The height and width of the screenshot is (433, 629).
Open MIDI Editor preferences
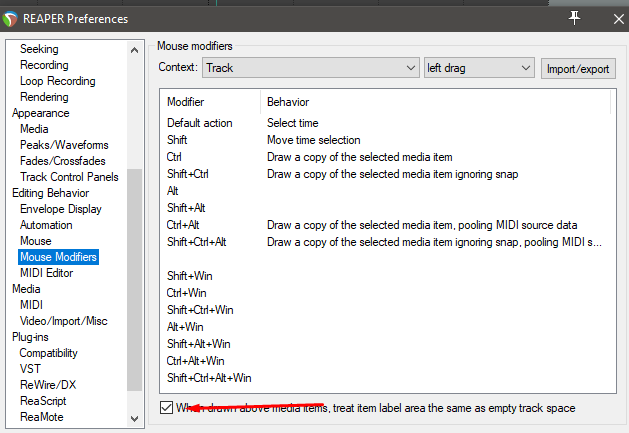(47, 273)
